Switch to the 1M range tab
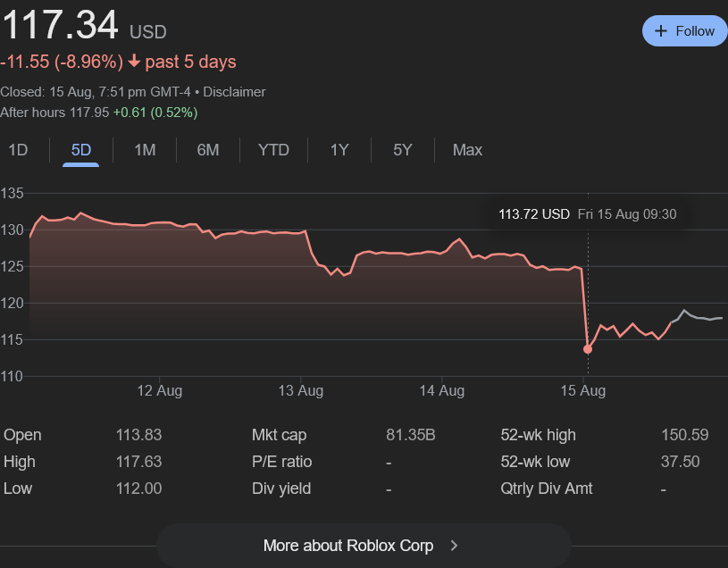The width and height of the screenshot is (728, 568). tap(145, 150)
